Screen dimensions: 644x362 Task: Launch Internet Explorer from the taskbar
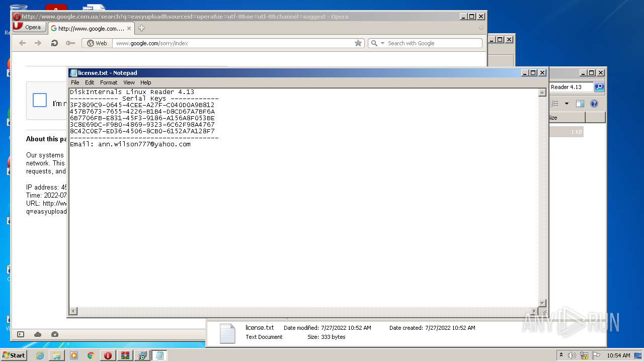pyautogui.click(x=40, y=355)
